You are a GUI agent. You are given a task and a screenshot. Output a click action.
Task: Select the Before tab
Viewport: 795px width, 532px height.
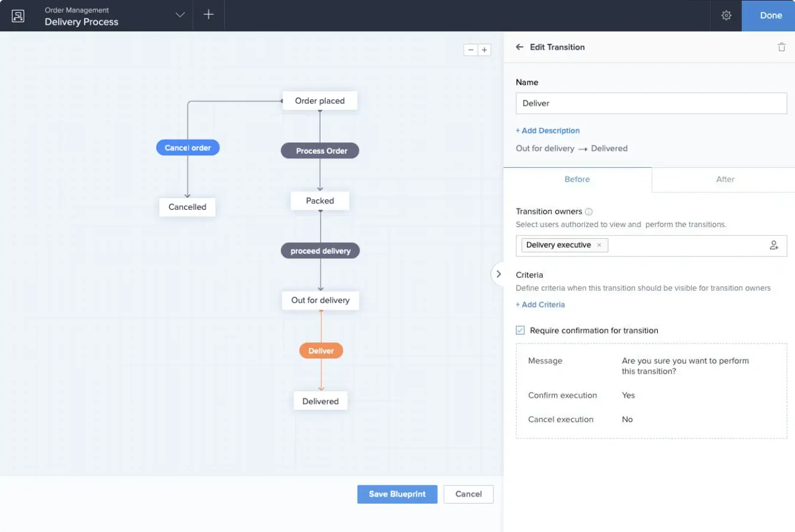click(577, 179)
